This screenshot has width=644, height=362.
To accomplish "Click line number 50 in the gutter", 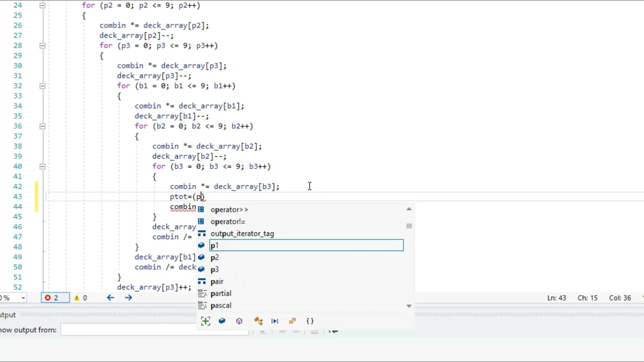I will 18,266.
